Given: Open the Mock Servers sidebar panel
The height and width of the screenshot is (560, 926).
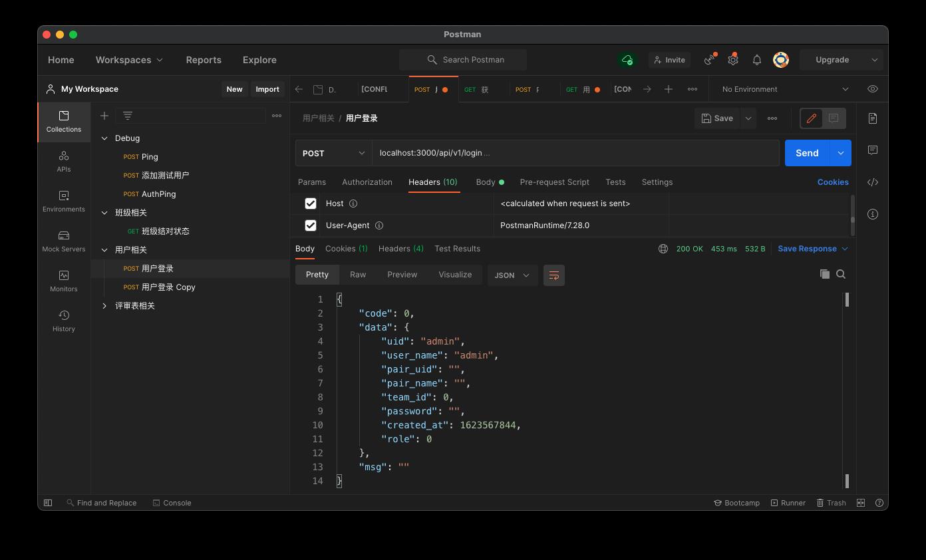Looking at the screenshot, I should (64, 241).
